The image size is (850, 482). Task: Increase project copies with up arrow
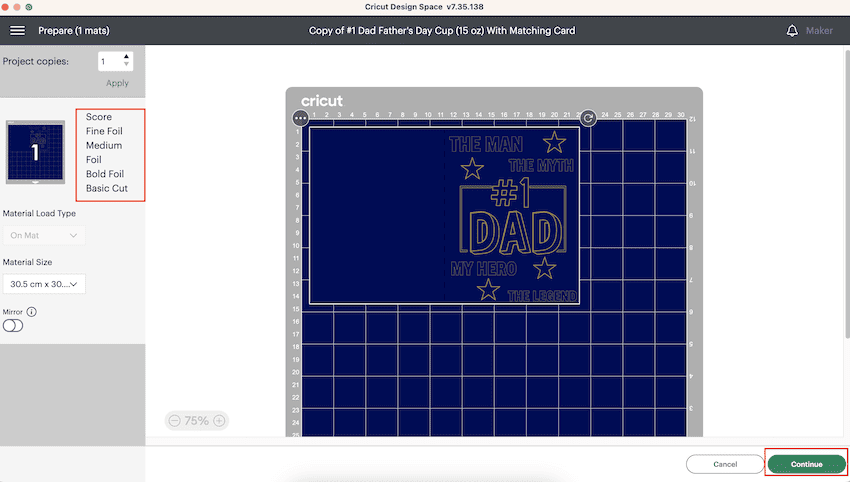(126, 56)
